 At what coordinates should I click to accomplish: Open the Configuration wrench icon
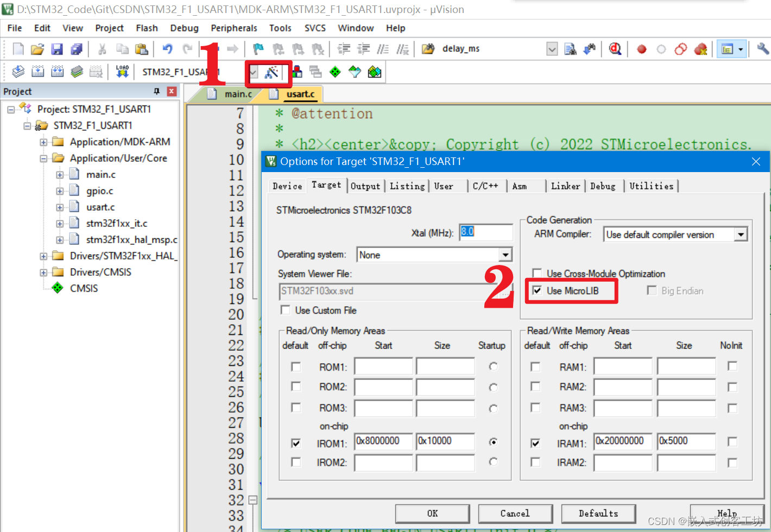pos(763,49)
